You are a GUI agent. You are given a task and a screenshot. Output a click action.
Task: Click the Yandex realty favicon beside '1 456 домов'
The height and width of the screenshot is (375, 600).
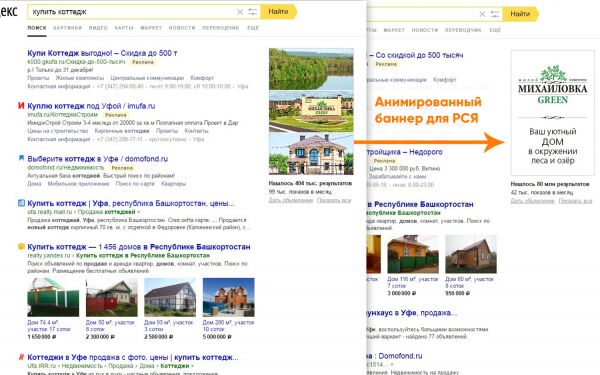pyautogui.click(x=21, y=247)
